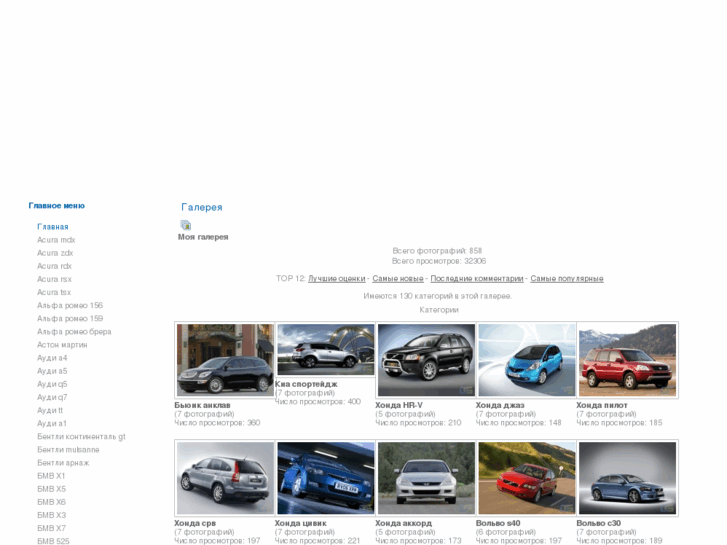
Task: Select БМВ X1 in sidebar
Action: (51, 476)
